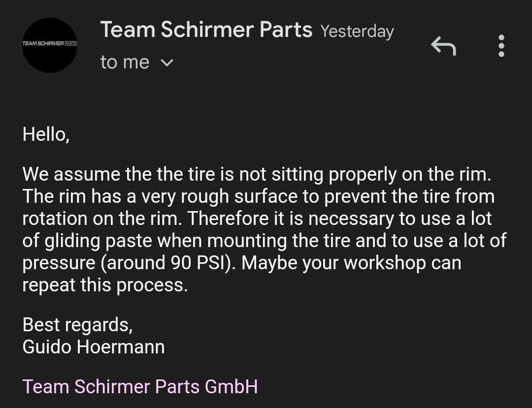532x408 pixels.
Task: Click the phrase "rough surface" in the message
Action: (239, 196)
